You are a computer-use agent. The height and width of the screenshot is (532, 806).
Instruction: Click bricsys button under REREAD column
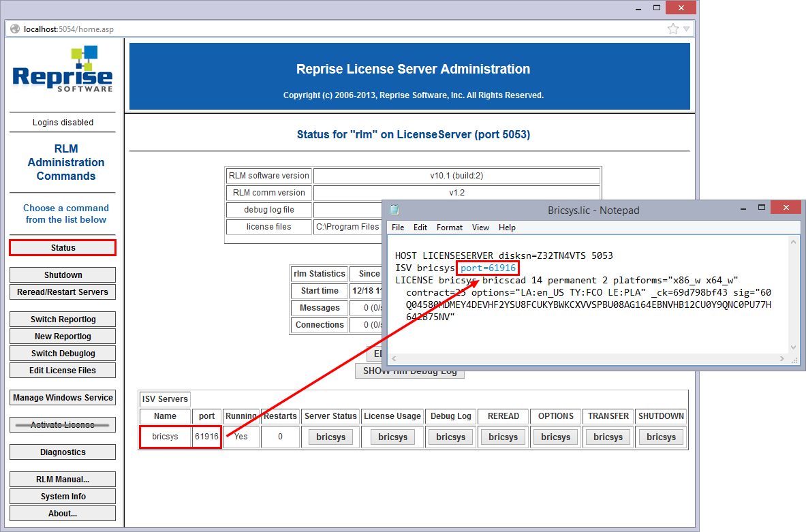pyautogui.click(x=503, y=437)
